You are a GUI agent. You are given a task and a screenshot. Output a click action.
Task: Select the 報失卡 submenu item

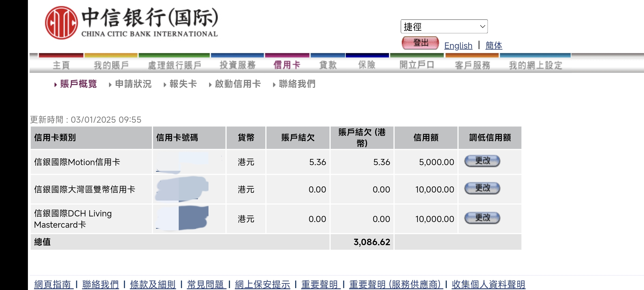(x=183, y=84)
